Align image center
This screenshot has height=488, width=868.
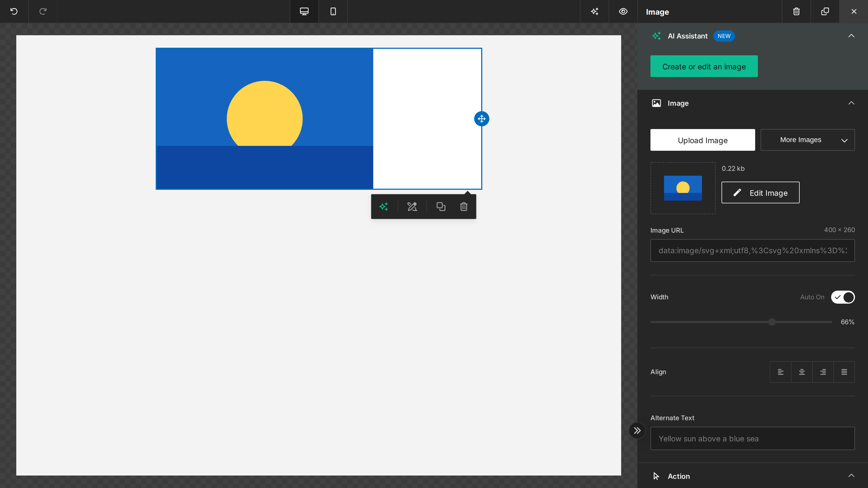(802, 372)
